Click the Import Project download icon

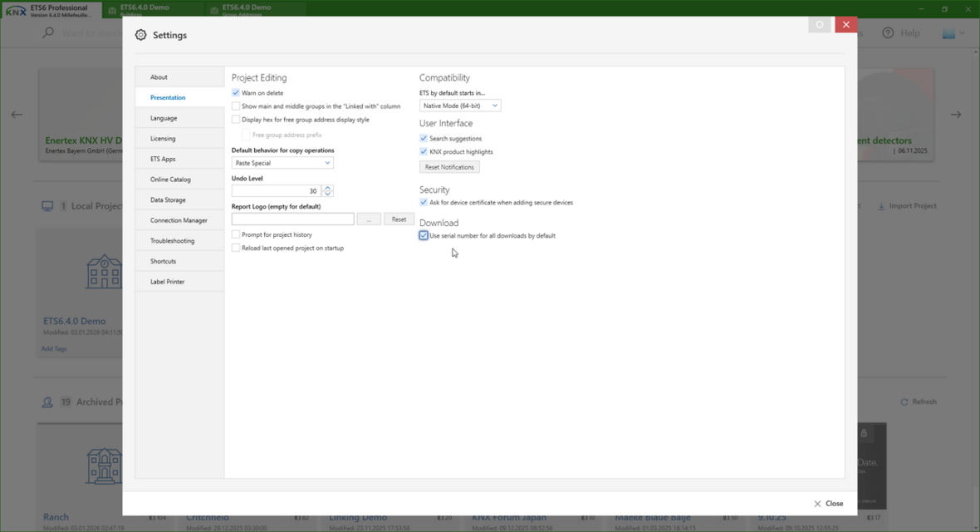pyautogui.click(x=881, y=206)
